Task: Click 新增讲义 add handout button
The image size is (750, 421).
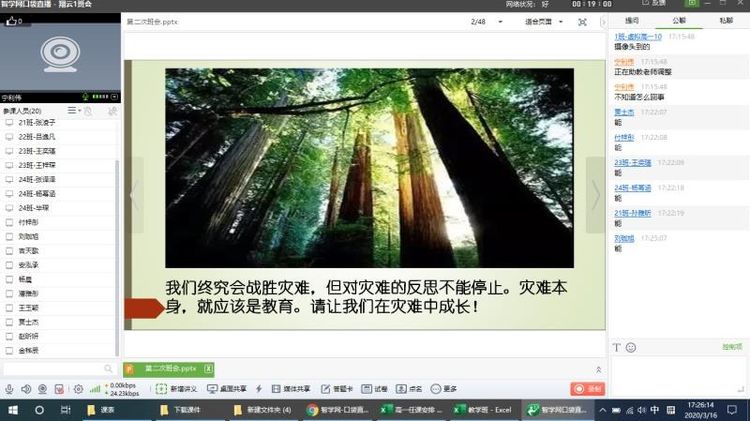Action: point(177,389)
